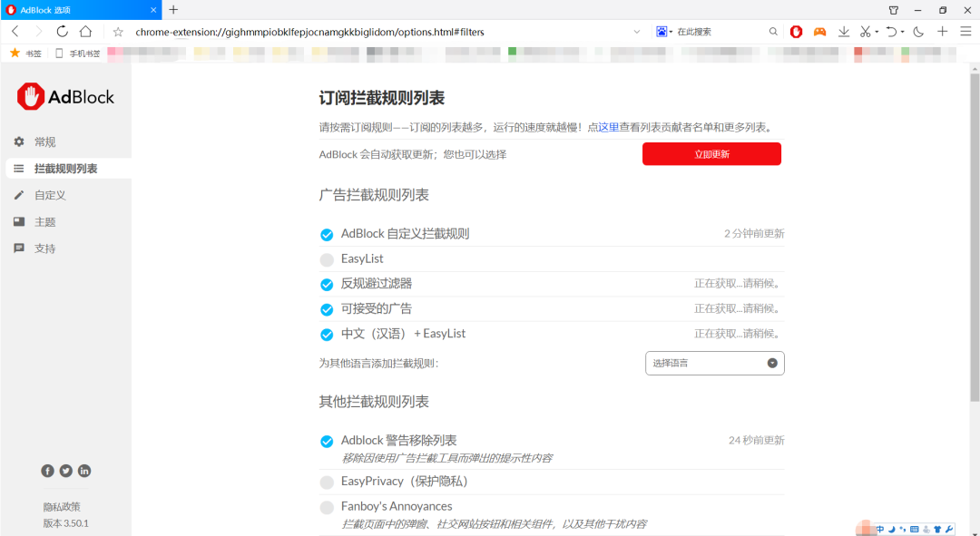The width and height of the screenshot is (980, 536).
Task: Click the IME toolbar punctuation icon
Action: [x=903, y=529]
